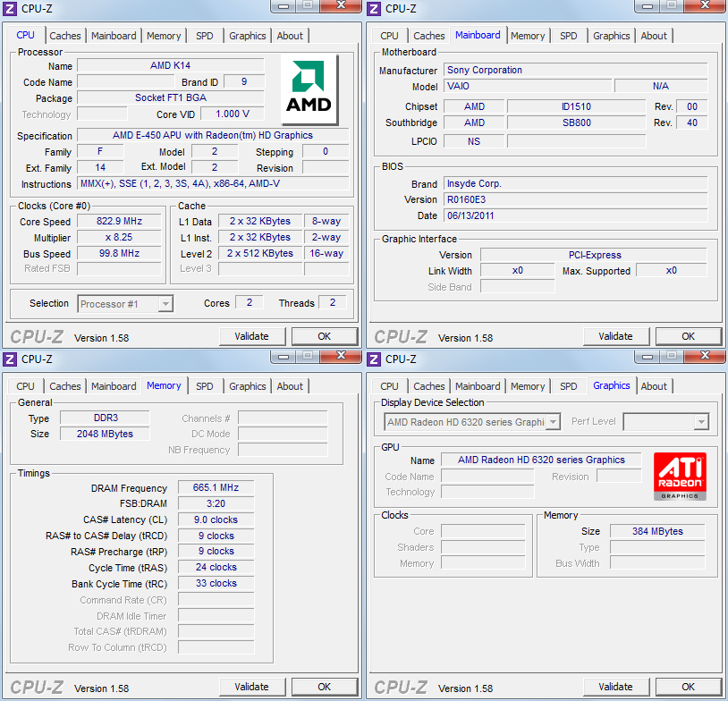Click the Multiplier value x 8.25

point(119,237)
